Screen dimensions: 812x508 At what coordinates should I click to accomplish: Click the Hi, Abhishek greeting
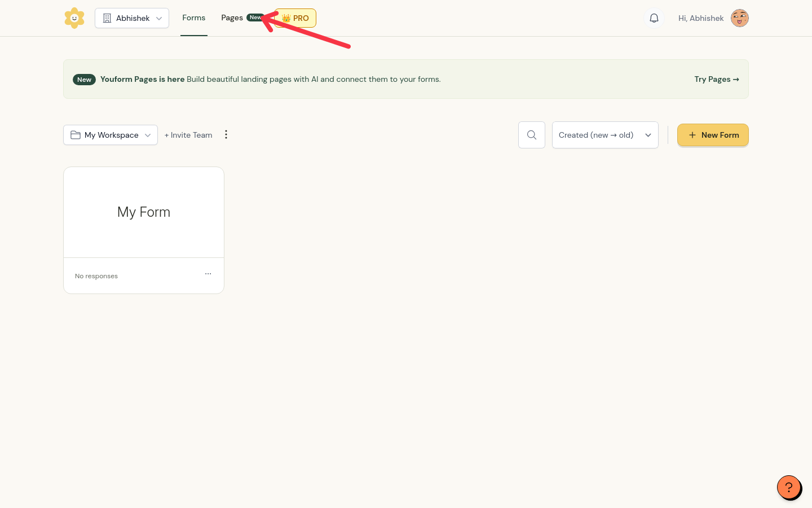(x=701, y=18)
